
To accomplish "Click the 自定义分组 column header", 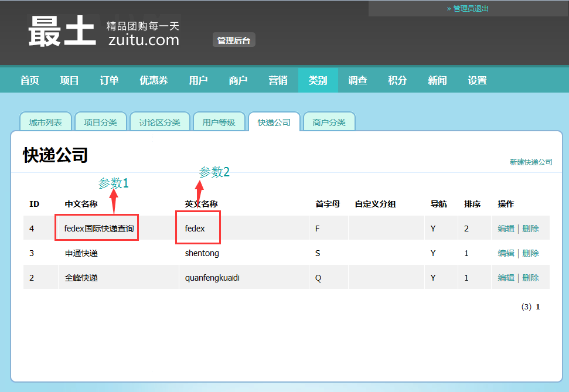I will [375, 204].
